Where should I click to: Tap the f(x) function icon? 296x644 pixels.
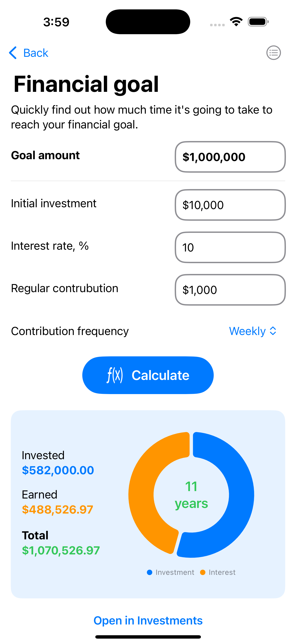(x=115, y=375)
